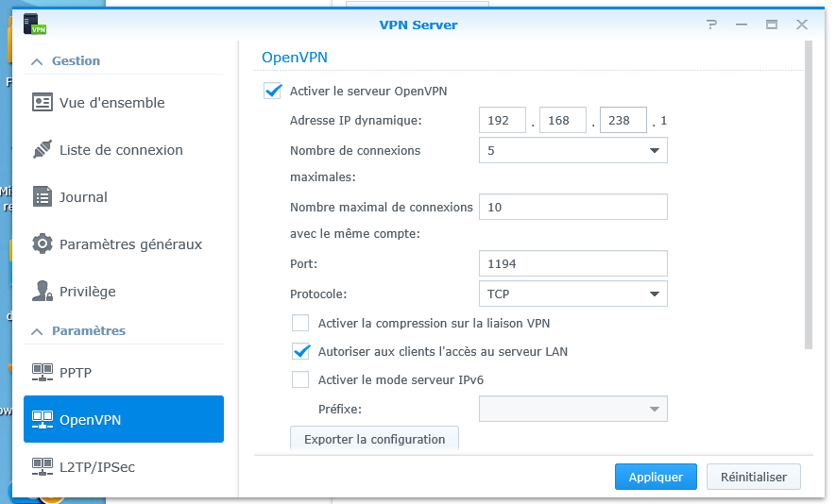Click third IP octet field 238
836x504 pixels.
click(x=623, y=120)
